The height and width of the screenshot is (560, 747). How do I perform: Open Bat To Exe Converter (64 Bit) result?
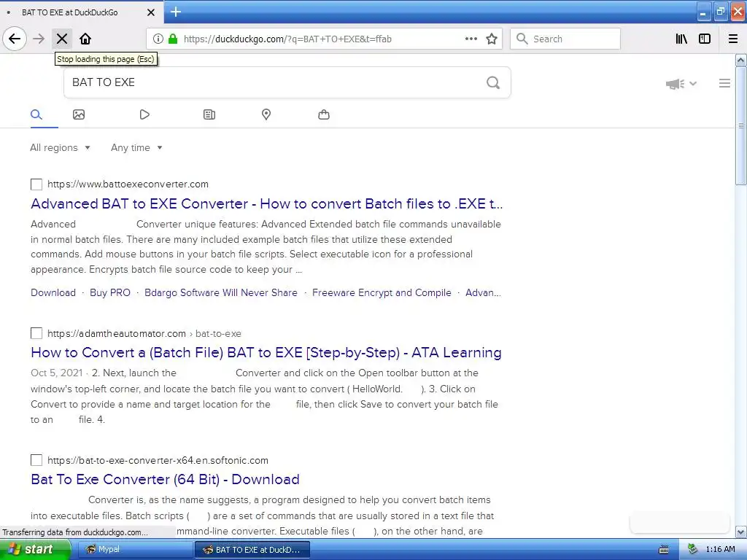[x=165, y=479]
